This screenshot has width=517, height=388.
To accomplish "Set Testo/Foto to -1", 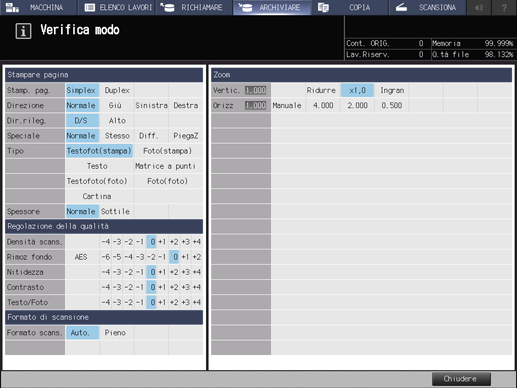I will [x=140, y=302].
